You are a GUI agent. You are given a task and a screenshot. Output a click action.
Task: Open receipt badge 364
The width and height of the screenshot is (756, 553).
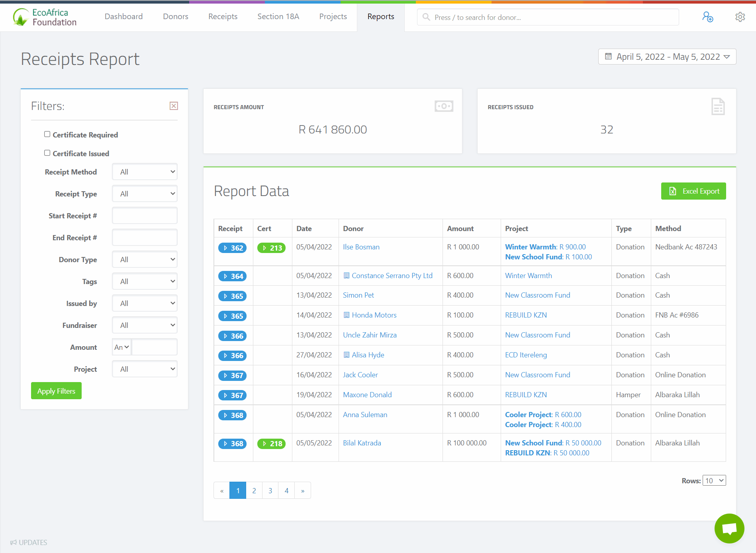(x=233, y=276)
